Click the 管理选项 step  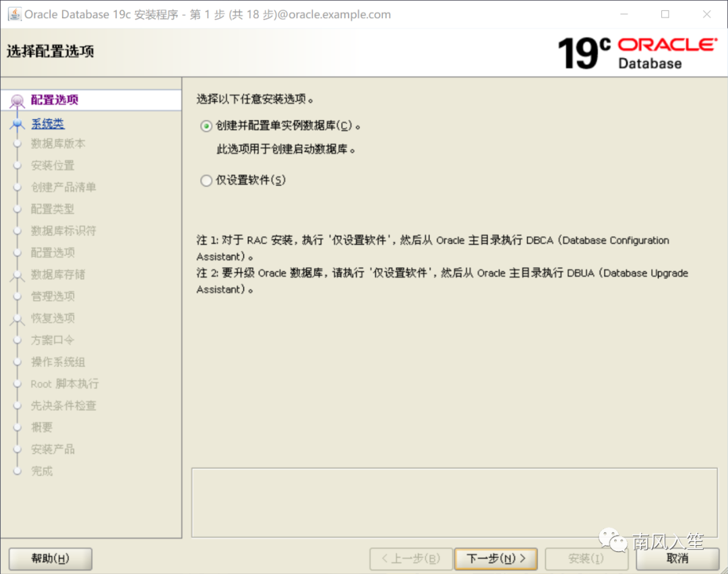[53, 296]
